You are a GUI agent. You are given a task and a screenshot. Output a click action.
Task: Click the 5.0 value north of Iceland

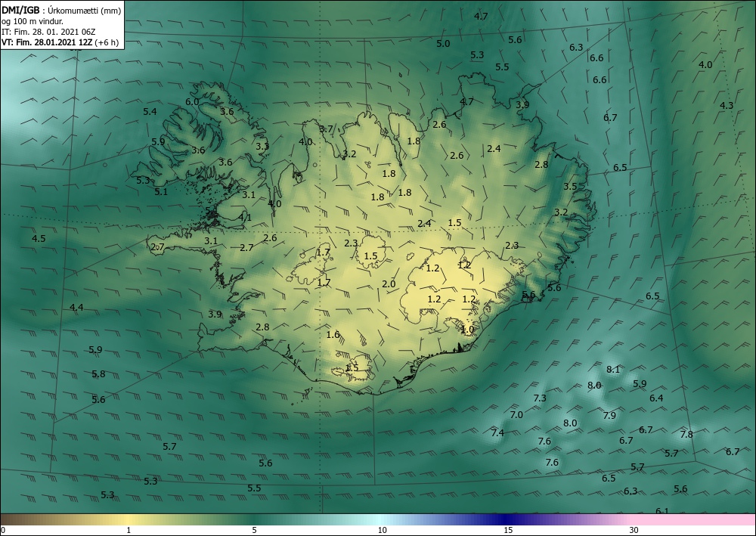(x=443, y=44)
